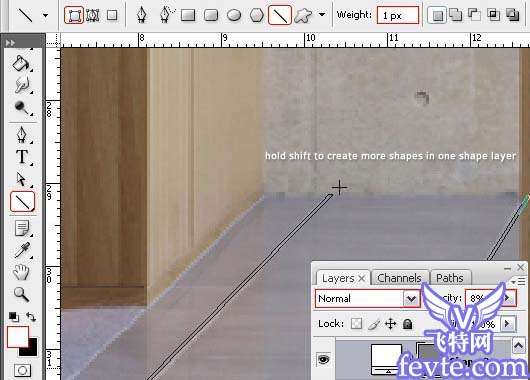530x380 pixels.
Task: Select the Polygon shape option
Action: point(257,15)
